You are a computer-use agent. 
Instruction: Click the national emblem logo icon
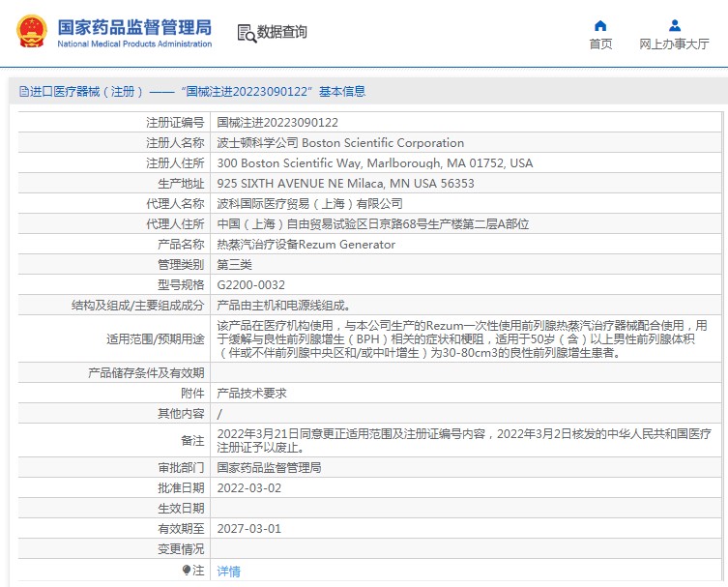[x=32, y=31]
